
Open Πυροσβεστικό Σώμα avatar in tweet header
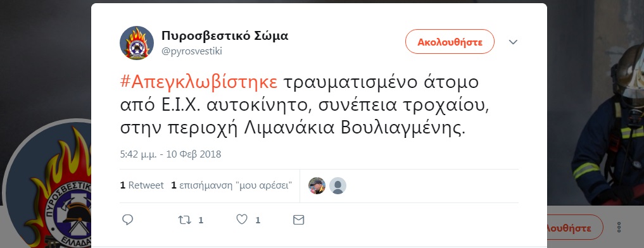click(137, 43)
